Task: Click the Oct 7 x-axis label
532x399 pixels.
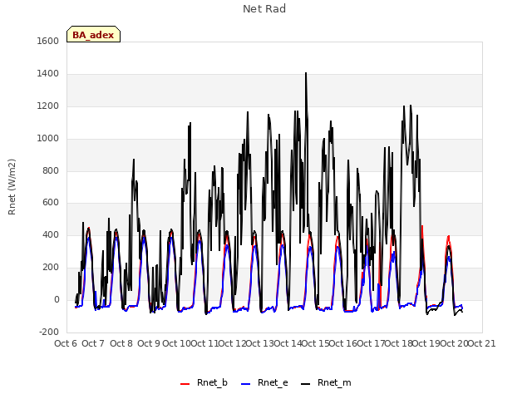Action: click(x=93, y=343)
